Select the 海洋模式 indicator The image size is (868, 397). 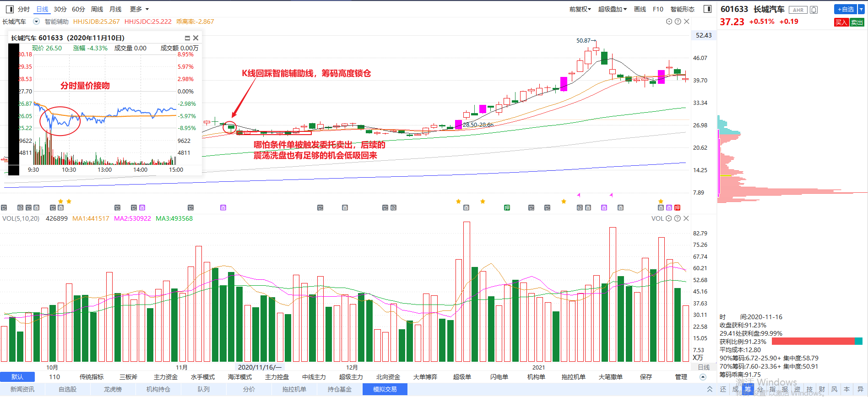(240, 377)
